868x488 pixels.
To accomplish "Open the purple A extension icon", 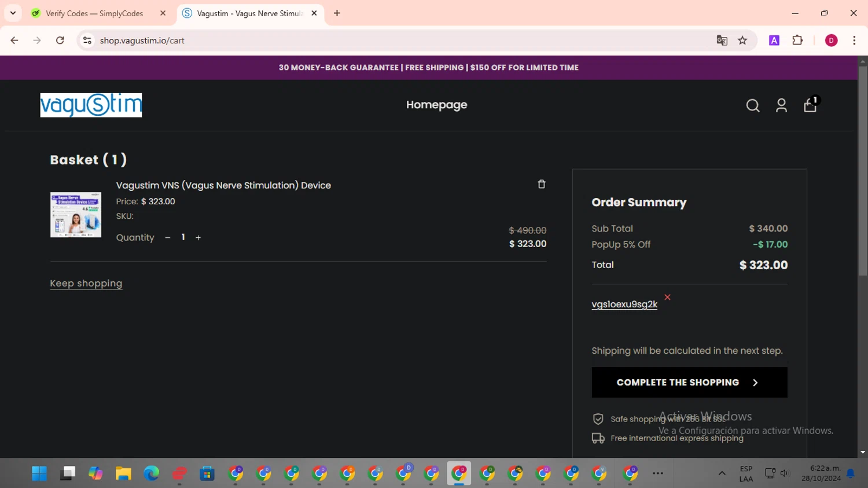I will [774, 41].
